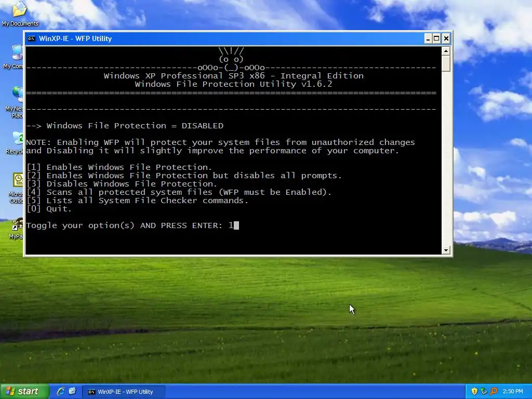
Task: Click the 2:50 PM system clock
Action: click(513, 391)
